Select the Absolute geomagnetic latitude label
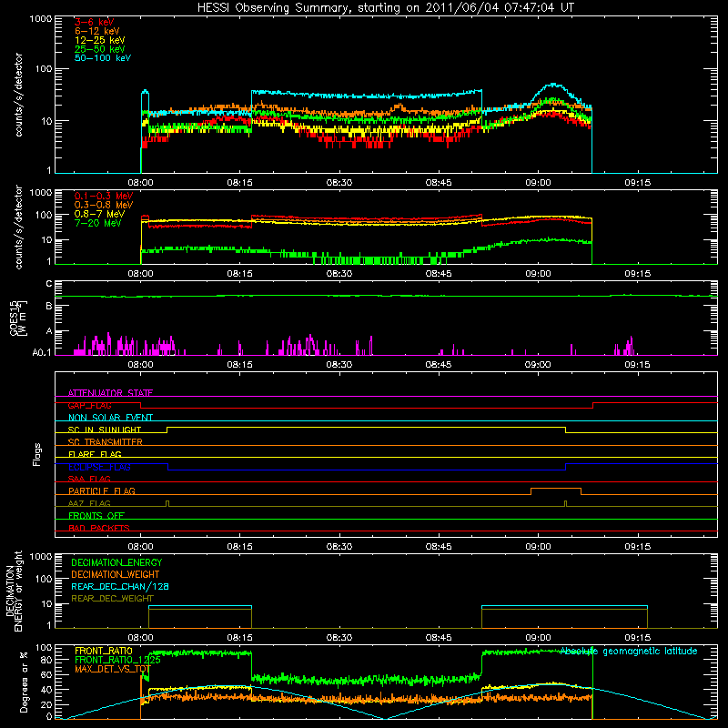Screen dimensions: 728x728 [629, 651]
